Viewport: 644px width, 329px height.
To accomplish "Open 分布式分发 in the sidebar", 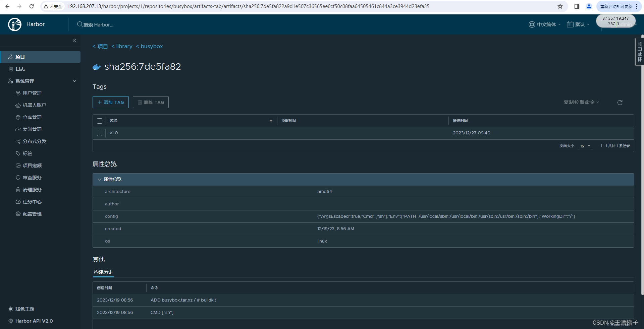I will click(x=34, y=141).
